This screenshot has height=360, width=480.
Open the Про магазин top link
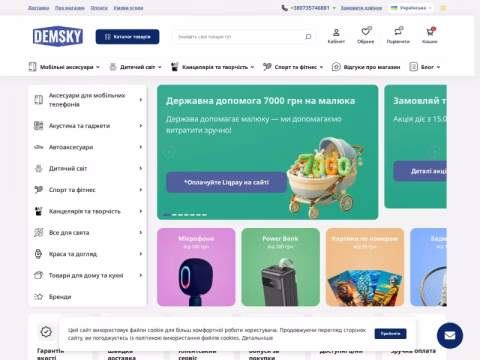coord(70,8)
